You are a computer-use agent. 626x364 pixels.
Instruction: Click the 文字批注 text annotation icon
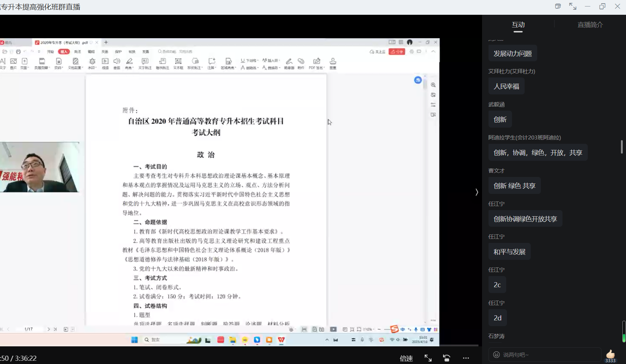pyautogui.click(x=145, y=63)
